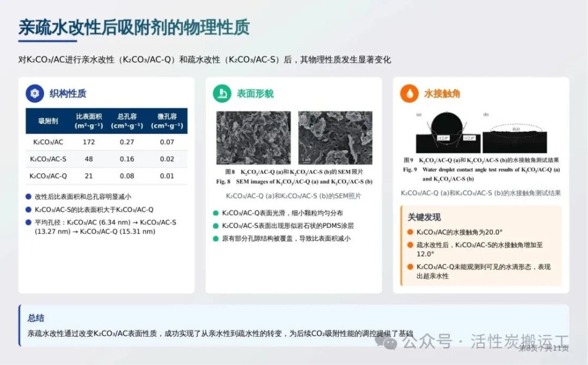Click the green microscope icon beside 表面形貌
Image resolution: width=588 pixels, height=365 pixels.
click(222, 93)
